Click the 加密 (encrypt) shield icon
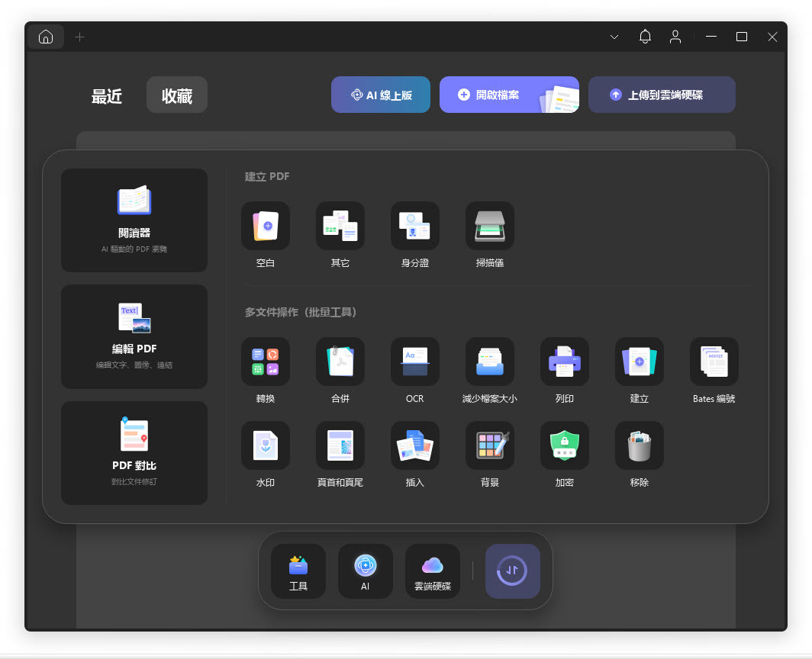Image resolution: width=812 pixels, height=659 pixels. click(564, 445)
